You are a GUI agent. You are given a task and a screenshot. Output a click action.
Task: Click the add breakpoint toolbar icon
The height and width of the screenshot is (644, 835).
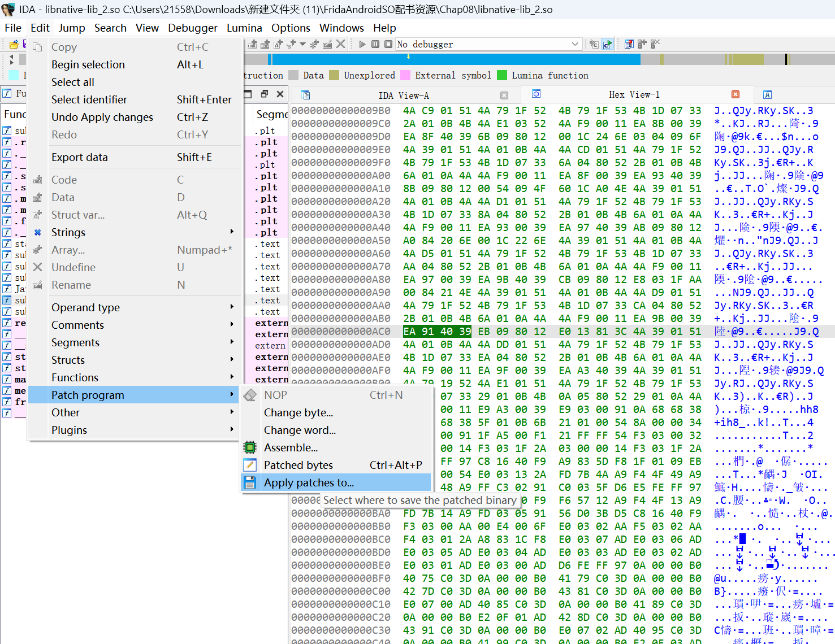pyautogui.click(x=642, y=44)
